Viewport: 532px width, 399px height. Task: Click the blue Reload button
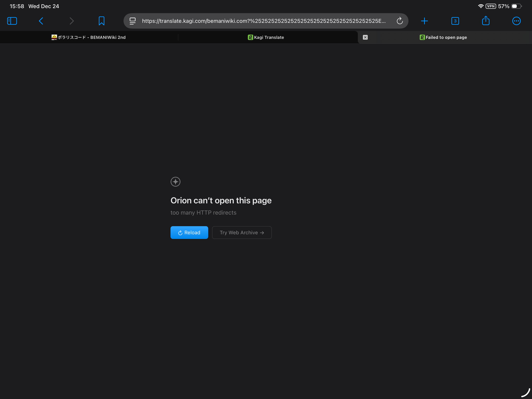(x=189, y=233)
